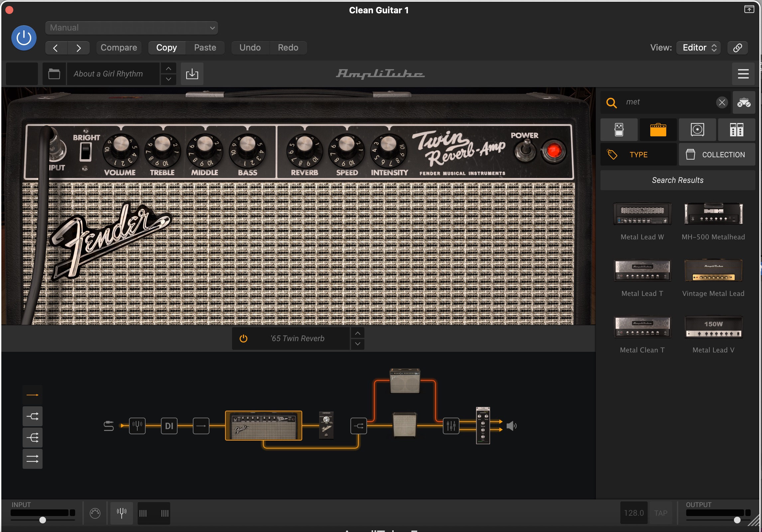Open the AmpliTube hamburger menu
Image resolution: width=762 pixels, height=532 pixels.
(x=743, y=74)
